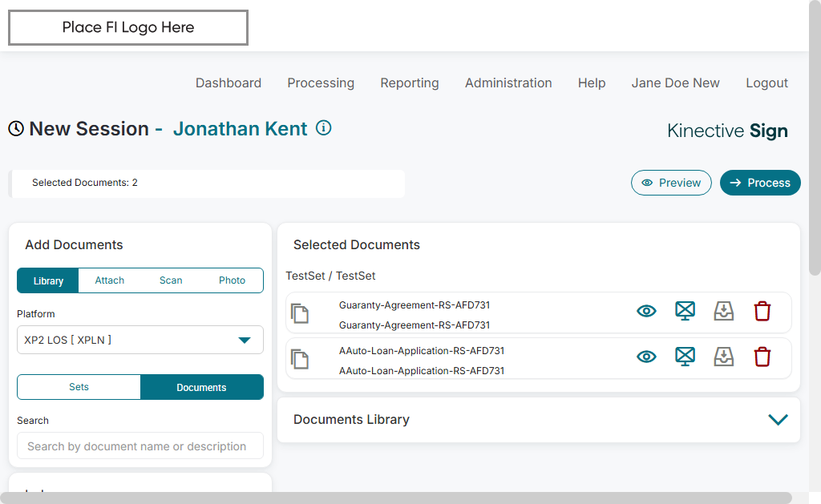Viewport: 821px width, 504px height.
Task: Click the info icon beside Jonathan Kent
Action: (x=323, y=128)
